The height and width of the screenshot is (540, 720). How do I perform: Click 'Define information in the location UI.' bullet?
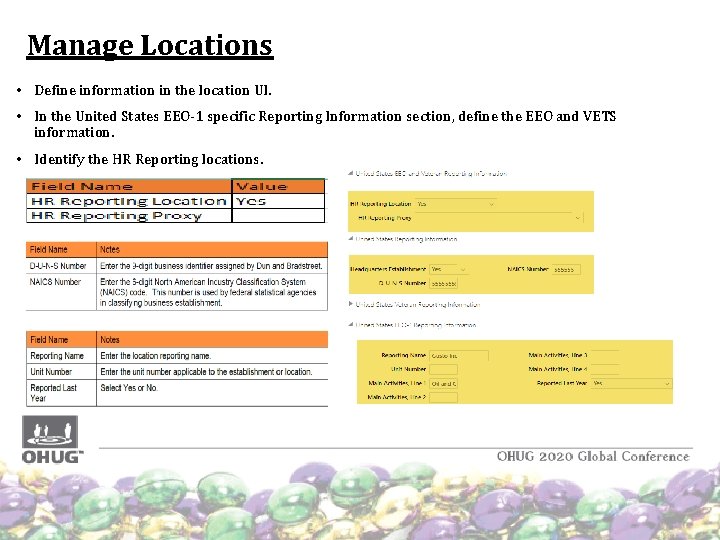153,90
